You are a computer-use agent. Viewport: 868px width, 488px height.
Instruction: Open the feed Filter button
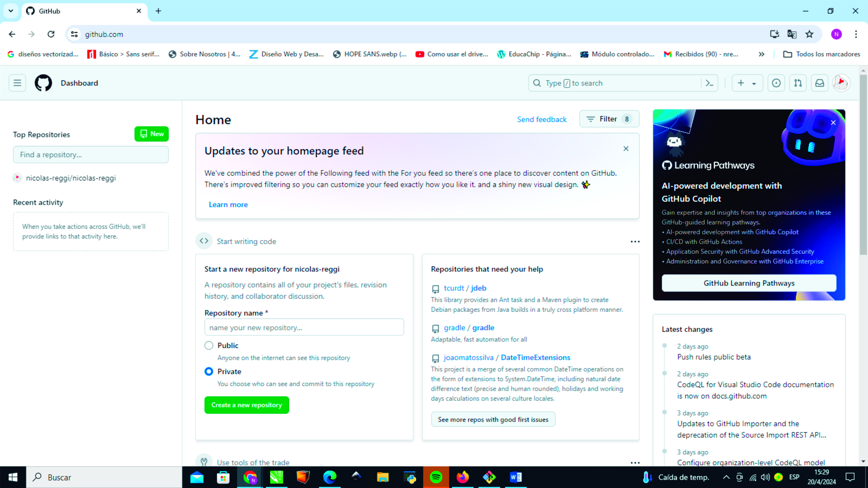609,119
